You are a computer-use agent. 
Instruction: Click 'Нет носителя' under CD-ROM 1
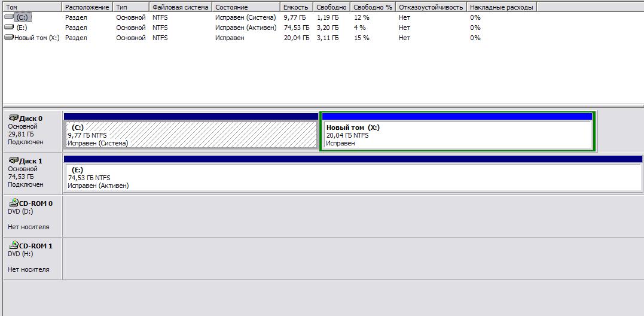coord(28,269)
